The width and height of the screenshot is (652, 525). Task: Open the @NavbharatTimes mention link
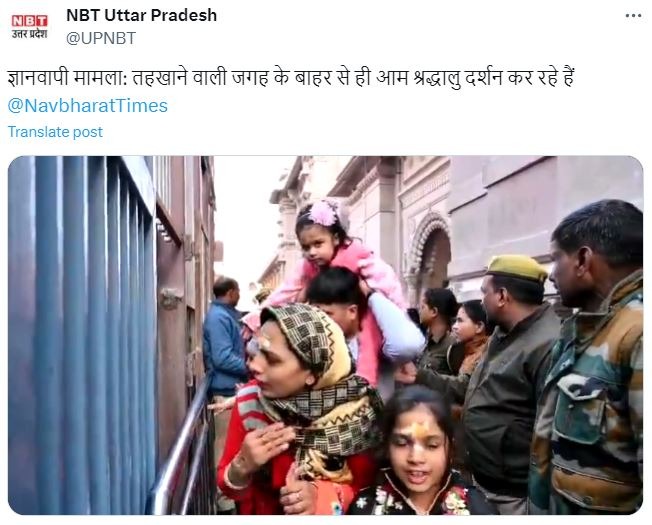point(87,106)
